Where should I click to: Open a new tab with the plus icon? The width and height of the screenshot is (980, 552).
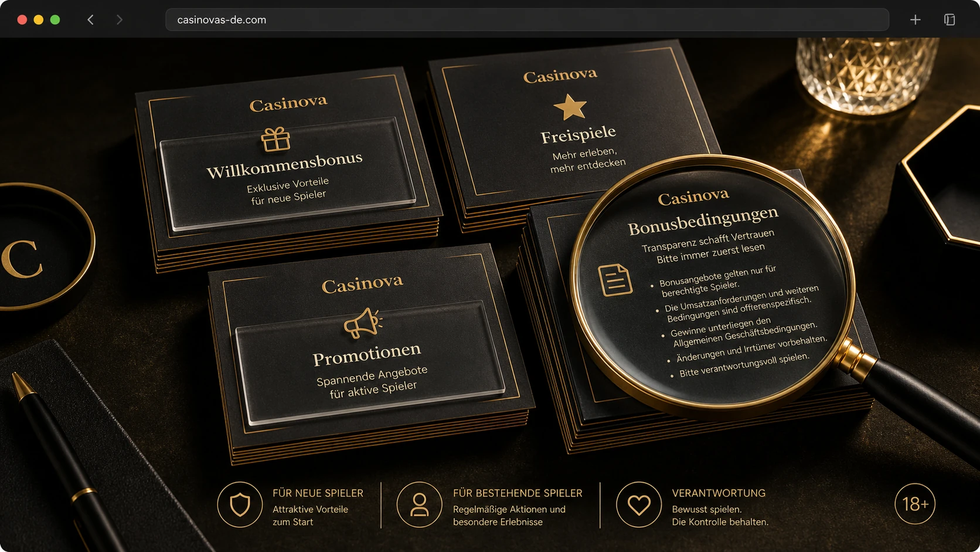[x=915, y=19]
